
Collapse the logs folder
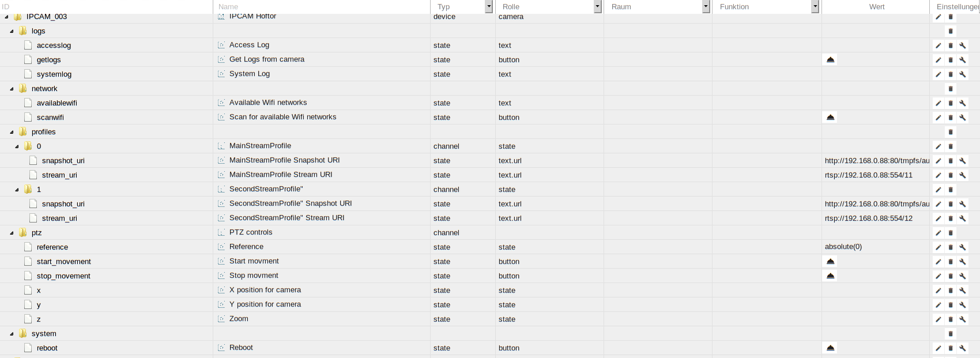(x=12, y=31)
